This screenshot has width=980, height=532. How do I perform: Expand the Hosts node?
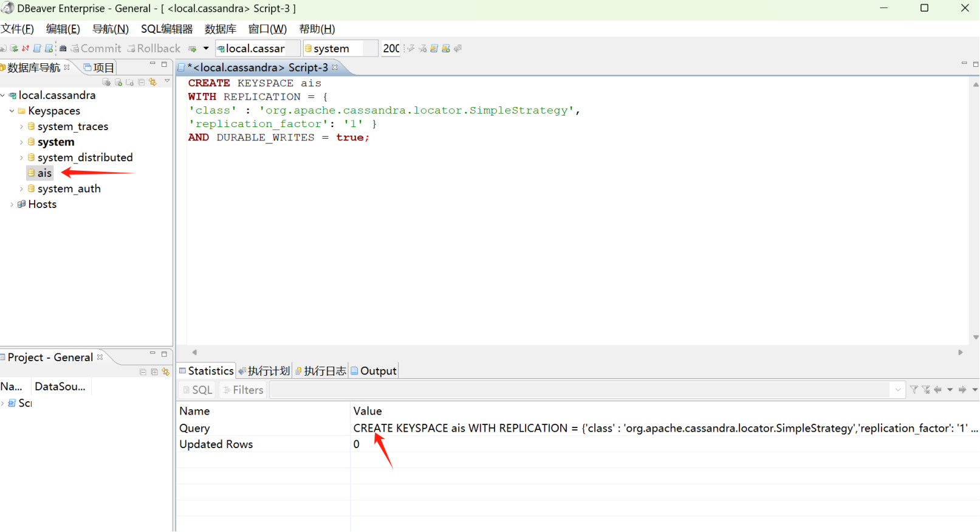point(12,205)
